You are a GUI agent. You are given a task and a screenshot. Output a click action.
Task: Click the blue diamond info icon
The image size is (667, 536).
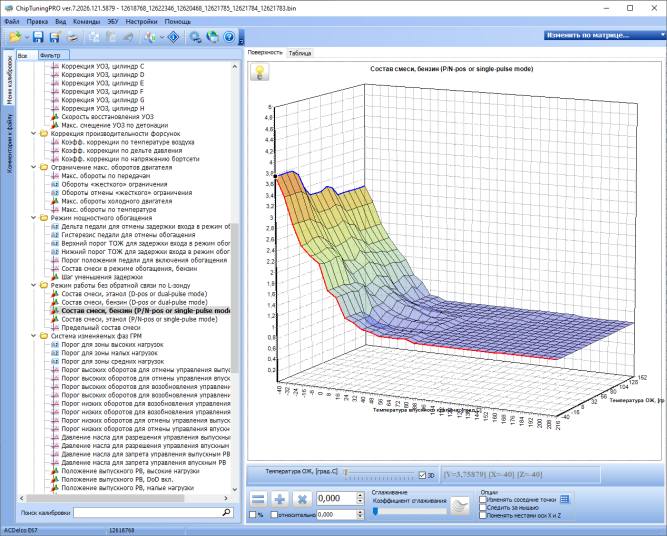click(174, 37)
